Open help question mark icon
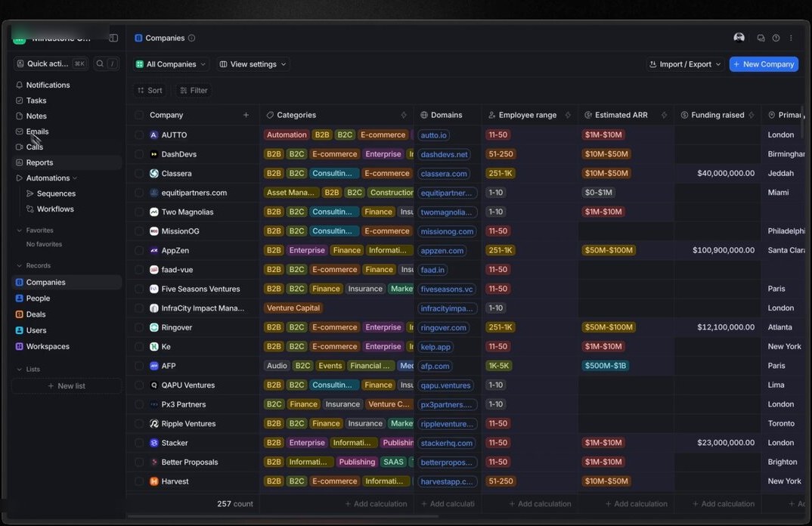The height and width of the screenshot is (526, 812). [x=776, y=38]
